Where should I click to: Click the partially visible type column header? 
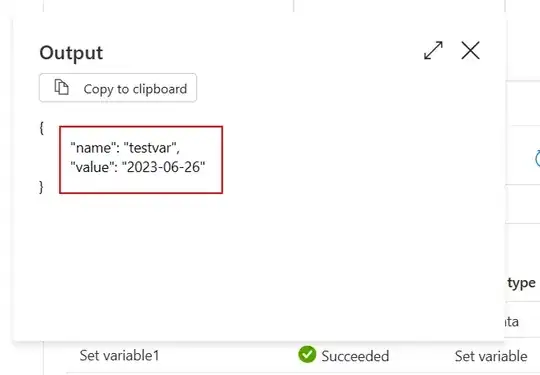[x=521, y=283]
